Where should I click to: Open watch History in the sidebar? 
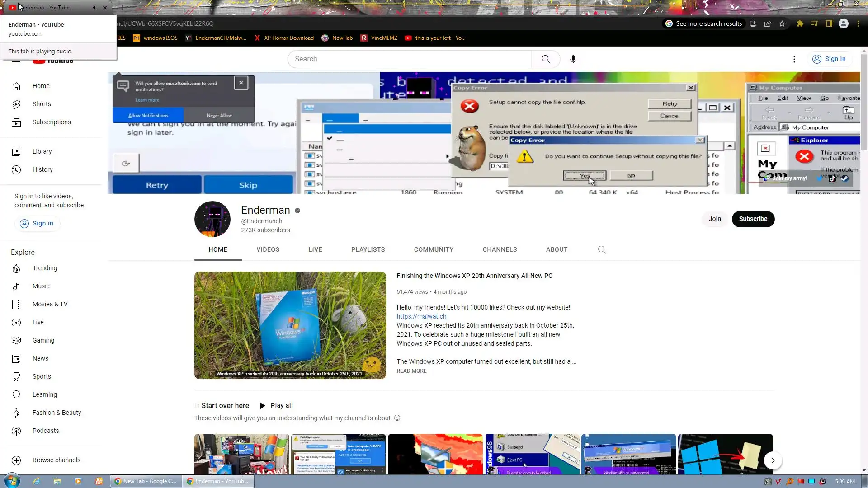pyautogui.click(x=42, y=169)
